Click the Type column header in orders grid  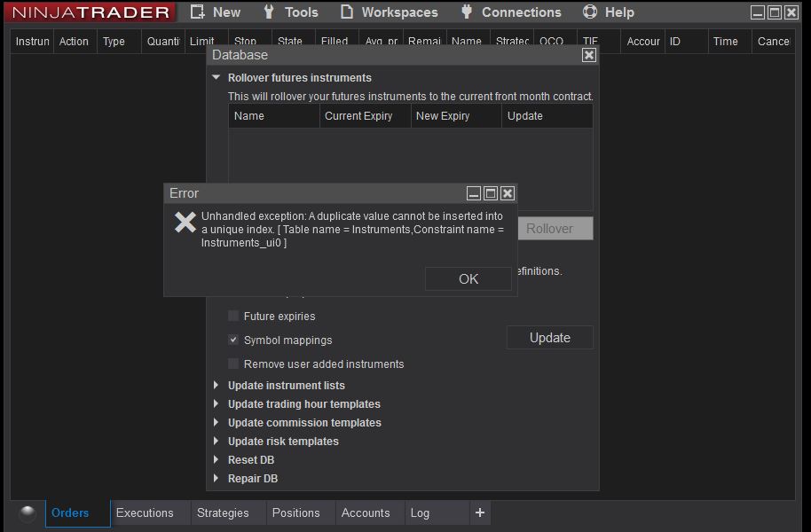[x=119, y=42]
